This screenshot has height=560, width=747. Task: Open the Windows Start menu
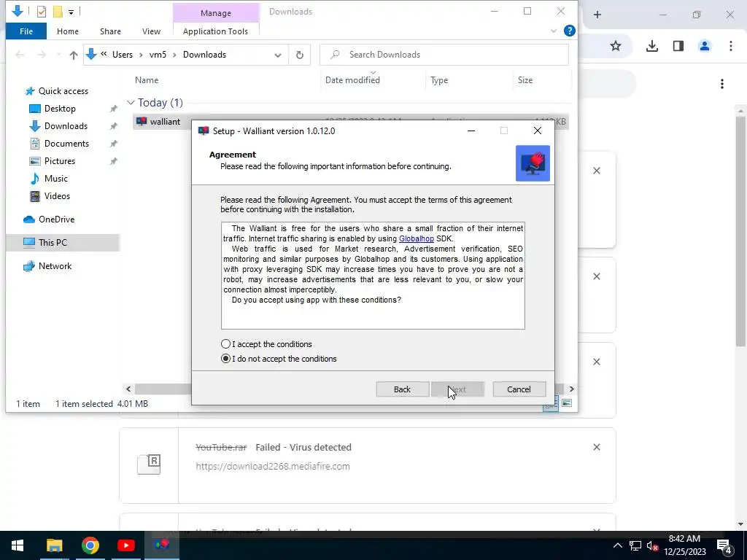(x=18, y=545)
